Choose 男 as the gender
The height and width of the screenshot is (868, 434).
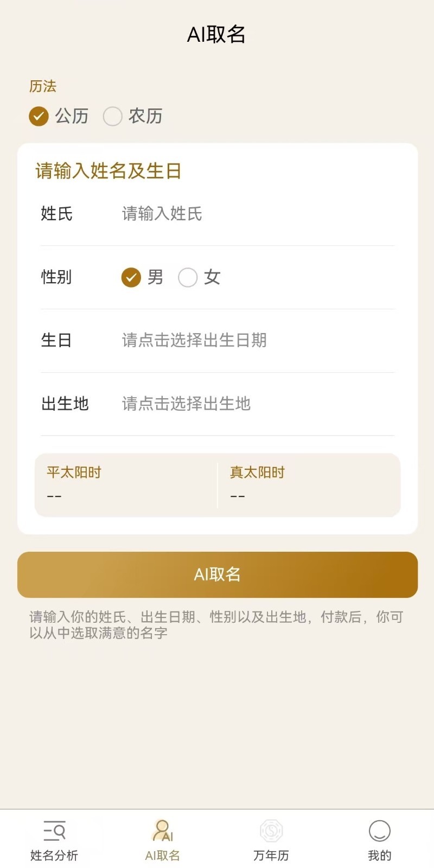(131, 278)
